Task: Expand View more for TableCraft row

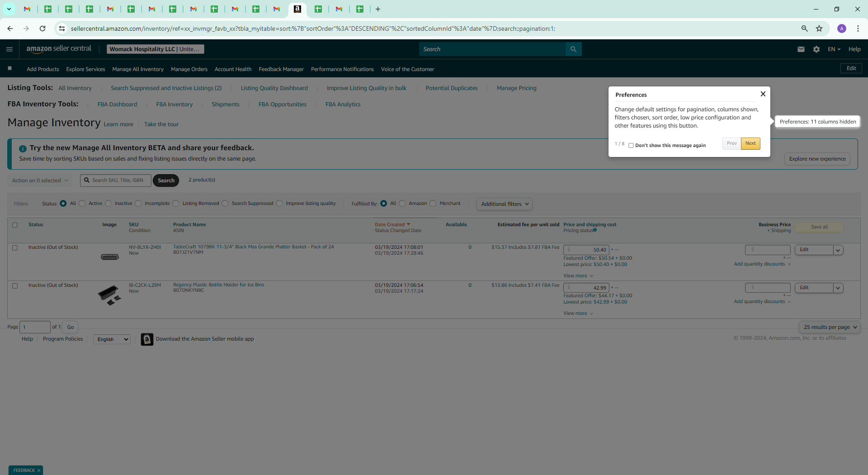Action: click(578, 276)
